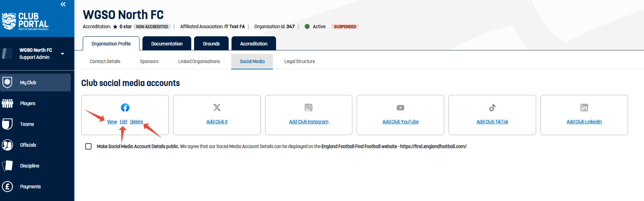The image size is (644, 201).
Task: Click Add Club LinkedIn link
Action: (x=584, y=122)
